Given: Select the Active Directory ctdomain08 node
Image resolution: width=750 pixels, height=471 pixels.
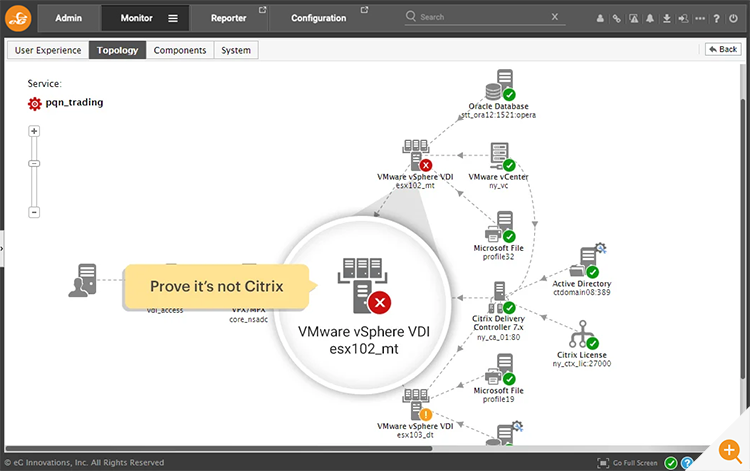Looking at the screenshot, I should pos(586,261).
